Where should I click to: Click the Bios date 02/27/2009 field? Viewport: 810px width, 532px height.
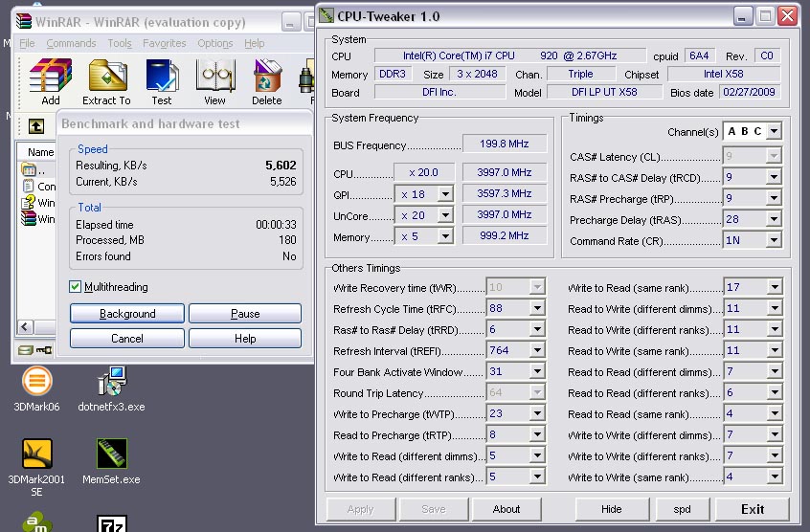749,93
